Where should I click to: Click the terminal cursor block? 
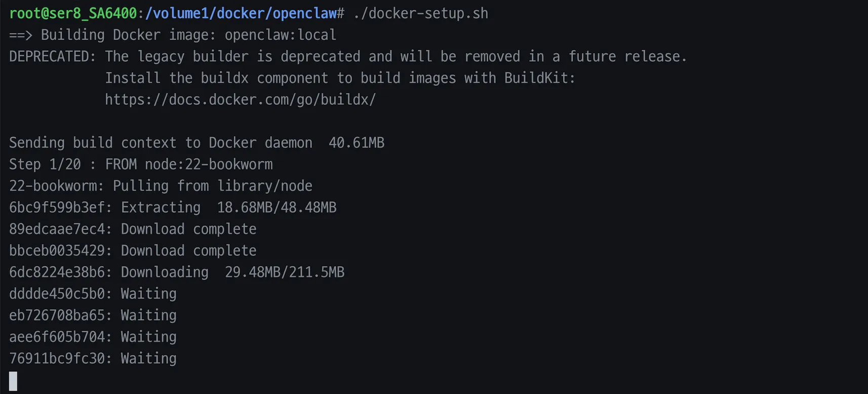13,381
